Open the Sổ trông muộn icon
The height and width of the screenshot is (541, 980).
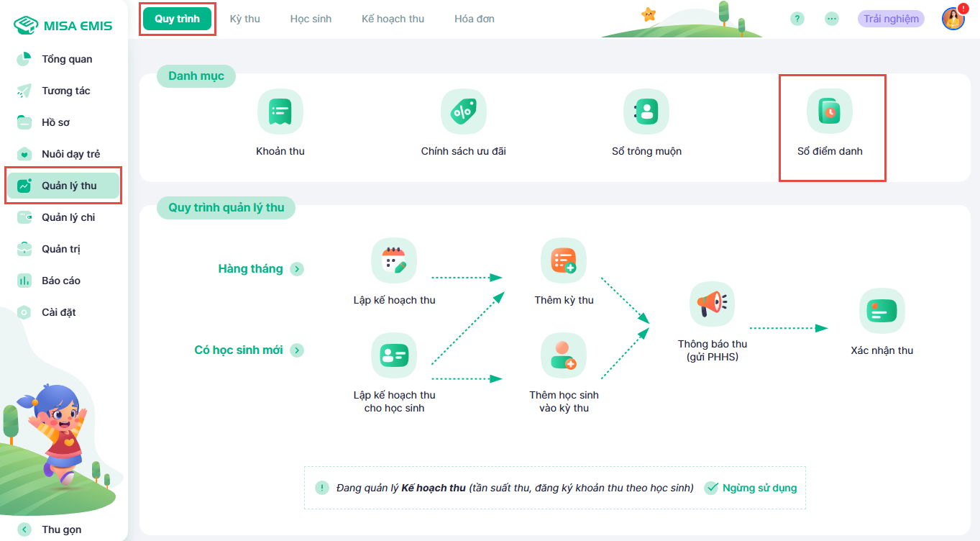[x=646, y=112]
